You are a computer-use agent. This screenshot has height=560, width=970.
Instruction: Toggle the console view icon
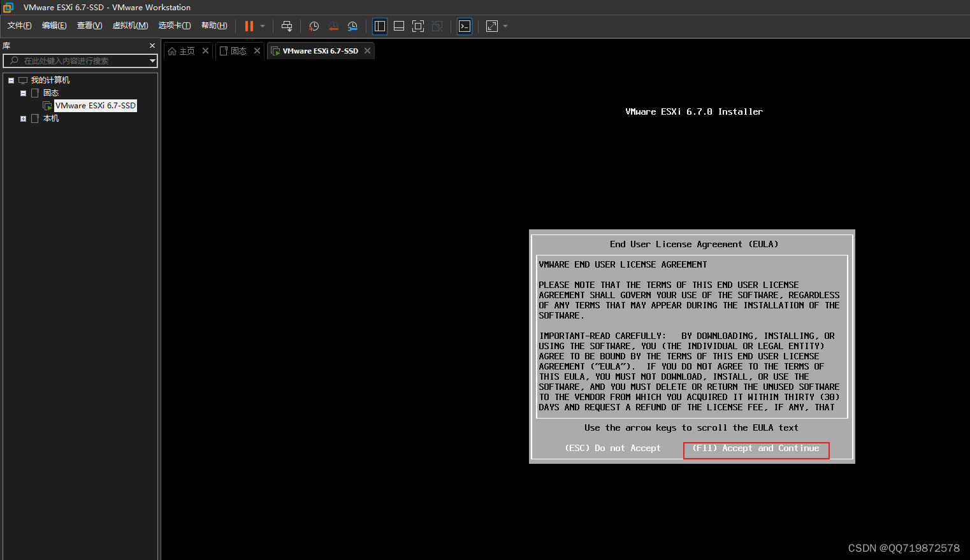point(465,26)
